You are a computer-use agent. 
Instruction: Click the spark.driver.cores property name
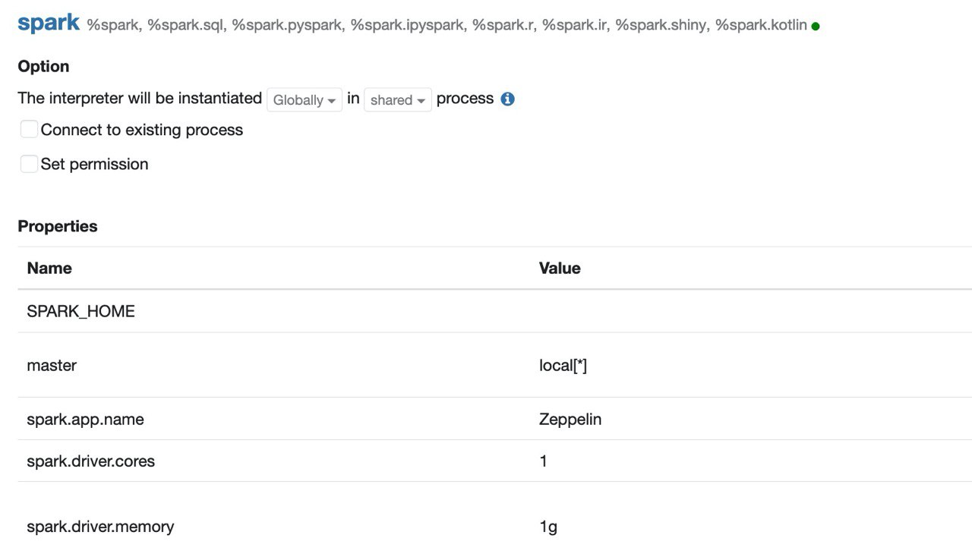(x=90, y=461)
